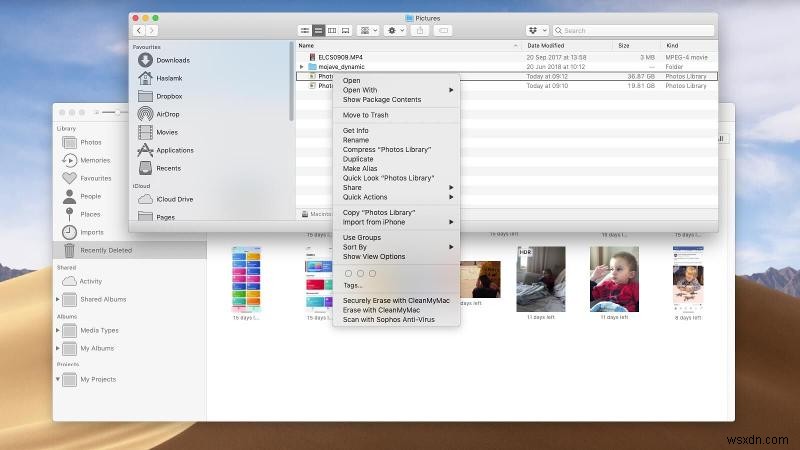This screenshot has height=450, width=800.
Task: Open Activity under Shared in Photos
Action: (x=90, y=281)
